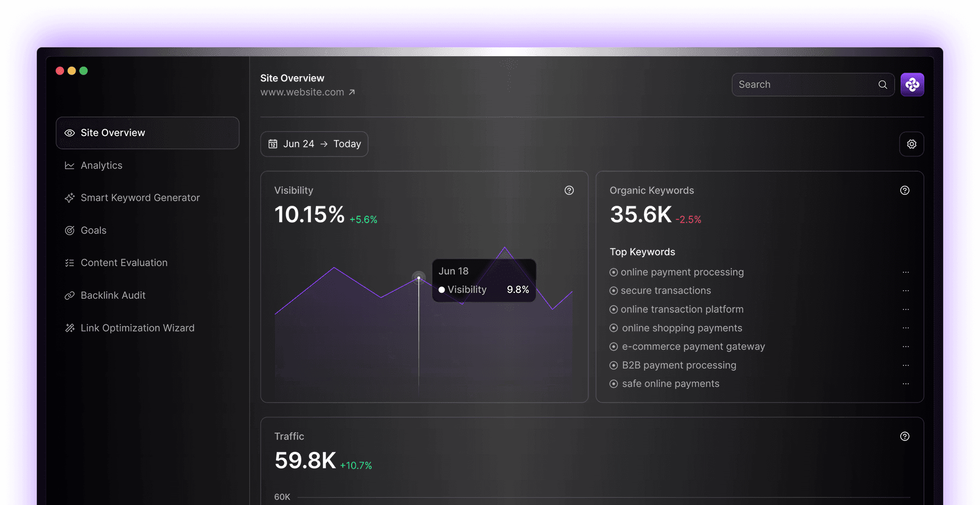Open more options for safe online payments

tap(905, 384)
